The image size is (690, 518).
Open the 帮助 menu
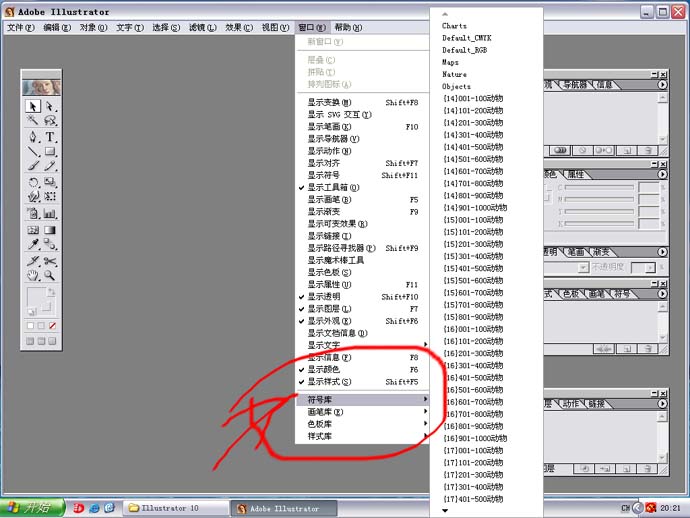(348, 27)
